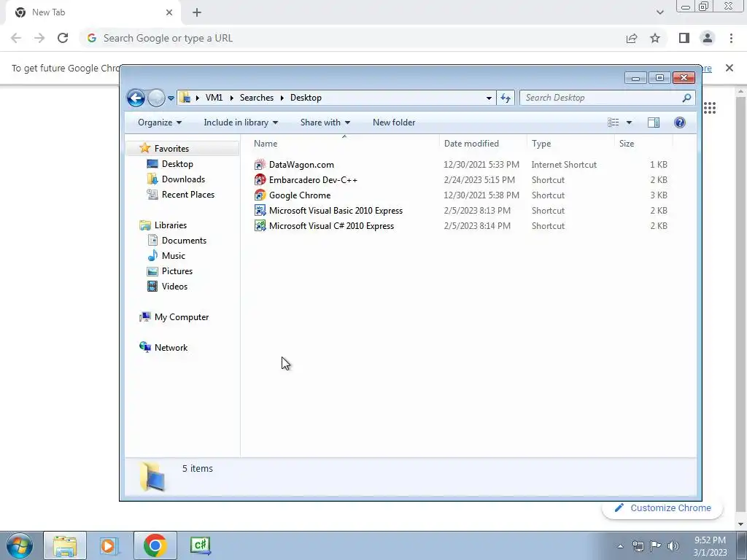Select Libraries in navigation pane
The height and width of the screenshot is (560, 747).
pyautogui.click(x=170, y=225)
